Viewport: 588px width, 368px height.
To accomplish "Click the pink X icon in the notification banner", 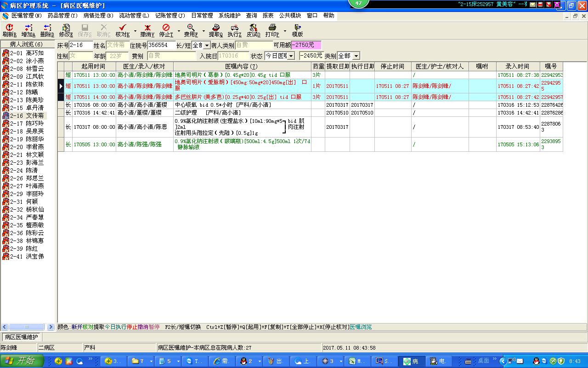I will 557,5.
